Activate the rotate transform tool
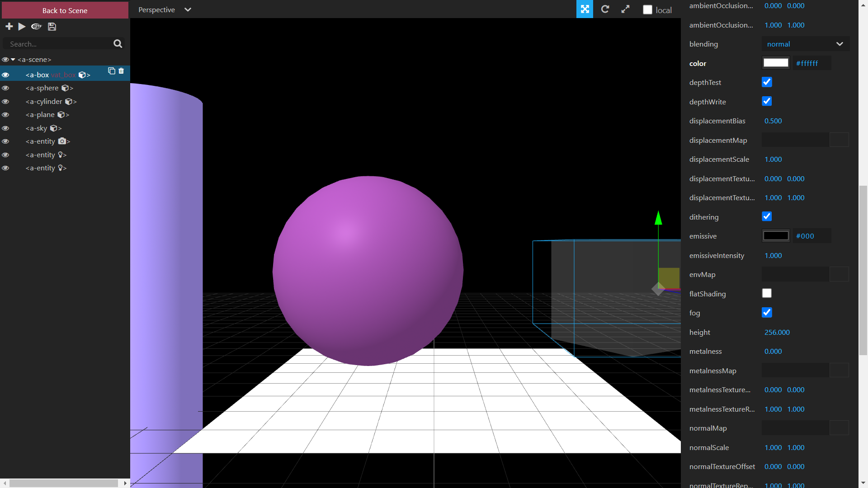 pos(605,9)
